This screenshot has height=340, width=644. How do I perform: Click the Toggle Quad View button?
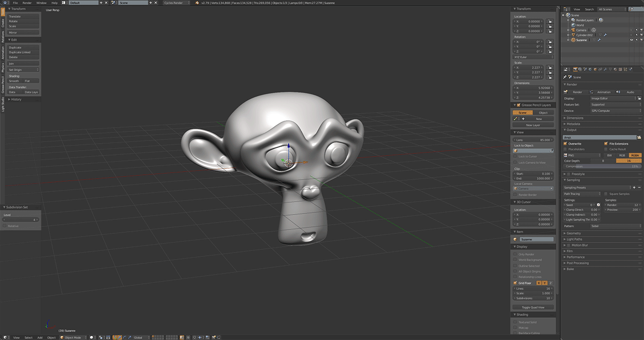click(x=533, y=307)
